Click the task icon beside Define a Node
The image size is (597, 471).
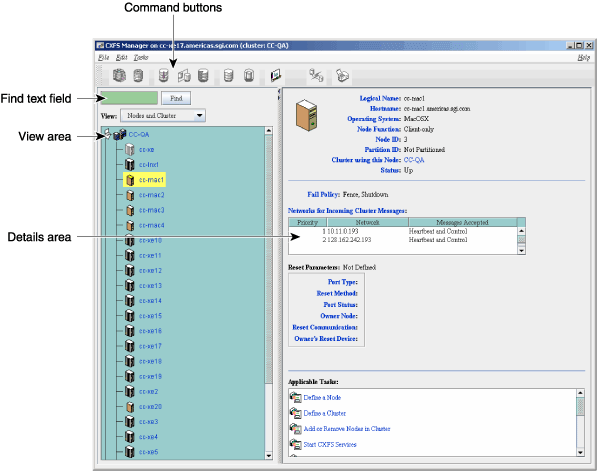(x=295, y=397)
